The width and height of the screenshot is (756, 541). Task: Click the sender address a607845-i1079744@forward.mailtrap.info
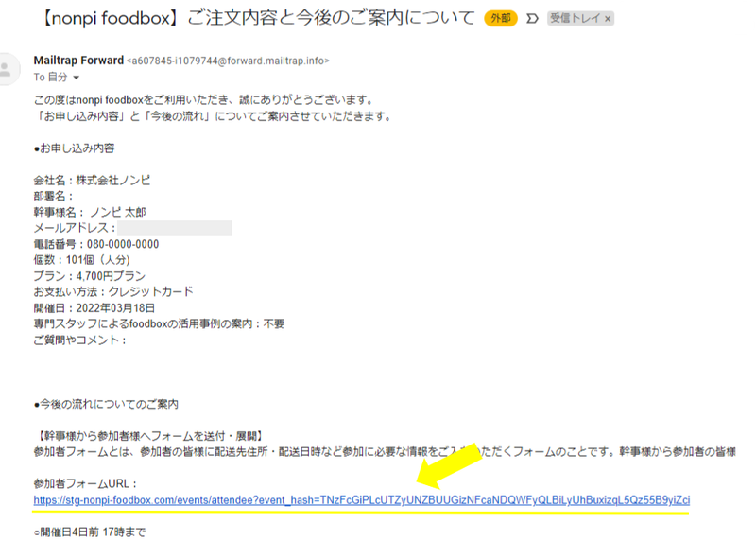point(228,61)
